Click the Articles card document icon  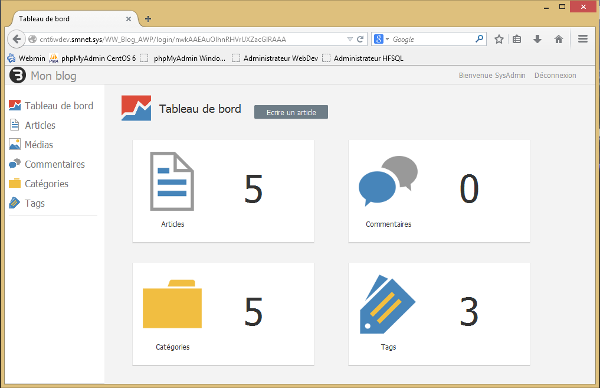coord(172,181)
